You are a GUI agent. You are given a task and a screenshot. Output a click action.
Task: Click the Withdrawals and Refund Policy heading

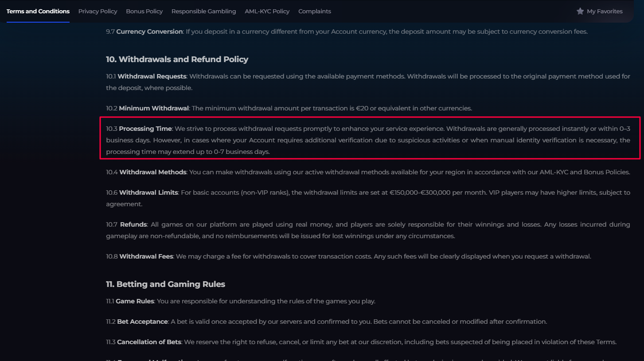click(x=177, y=59)
